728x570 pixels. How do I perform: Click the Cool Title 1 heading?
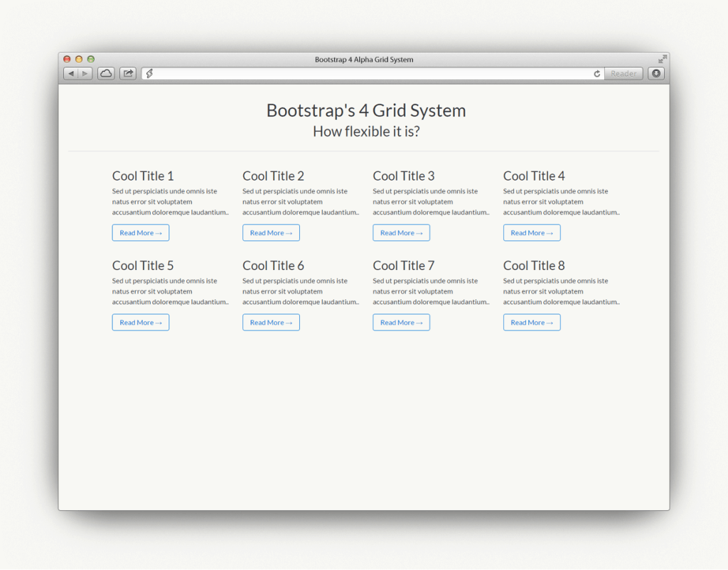(x=143, y=176)
